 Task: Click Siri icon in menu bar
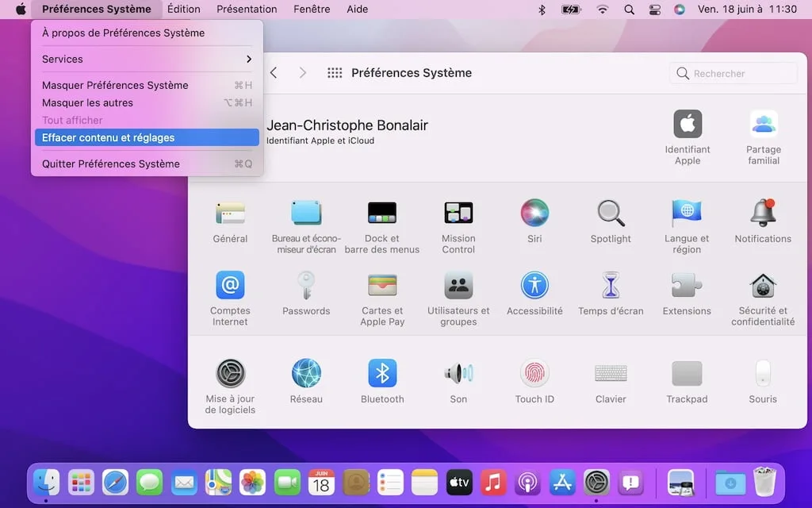(x=680, y=10)
